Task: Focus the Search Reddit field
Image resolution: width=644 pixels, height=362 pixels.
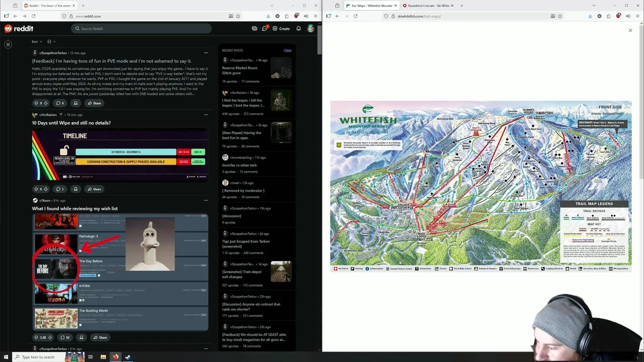Action: tap(141, 29)
